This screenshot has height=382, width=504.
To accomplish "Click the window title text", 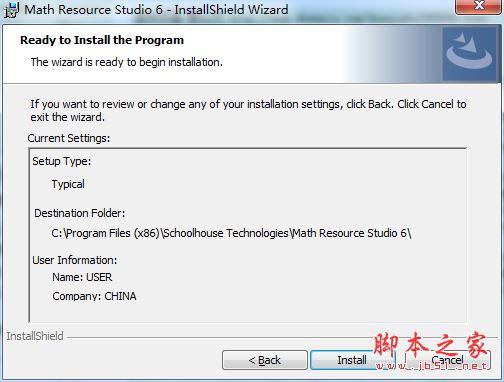I will point(156,9).
